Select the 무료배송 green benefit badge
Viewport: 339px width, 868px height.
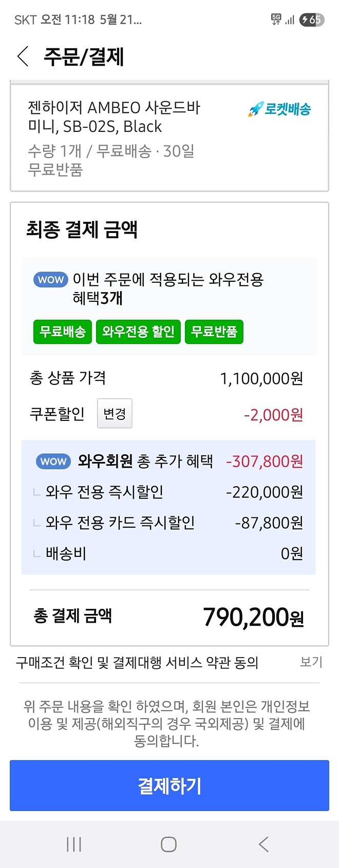pyautogui.click(x=62, y=332)
